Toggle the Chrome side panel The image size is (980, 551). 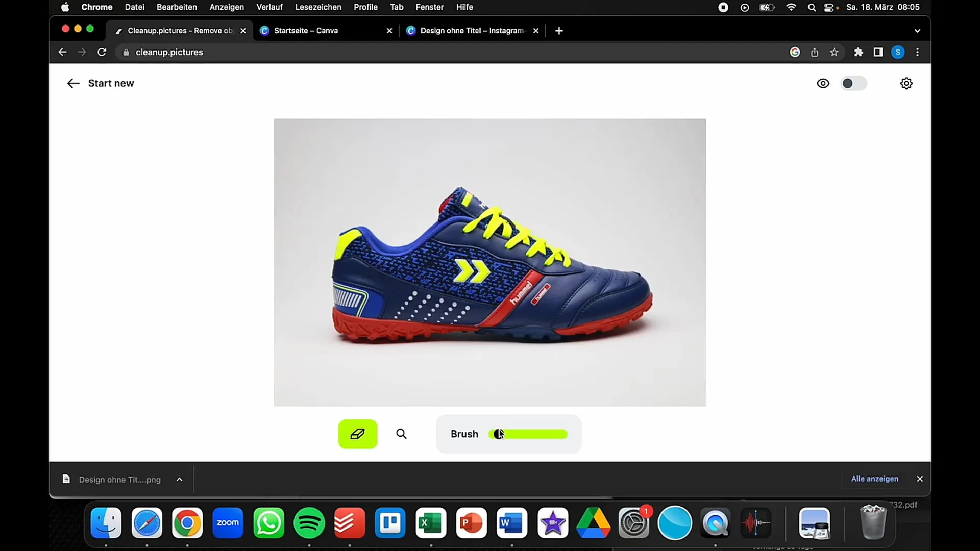(878, 52)
